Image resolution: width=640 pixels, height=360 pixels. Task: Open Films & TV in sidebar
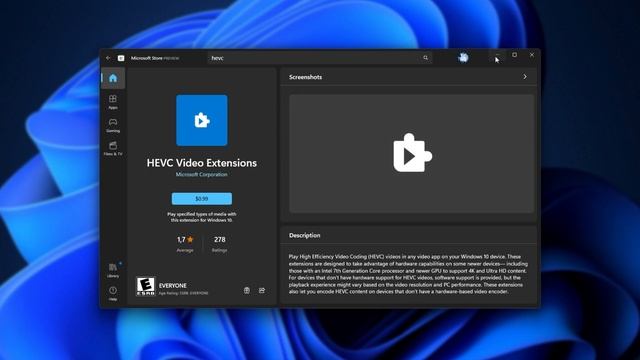click(x=113, y=148)
